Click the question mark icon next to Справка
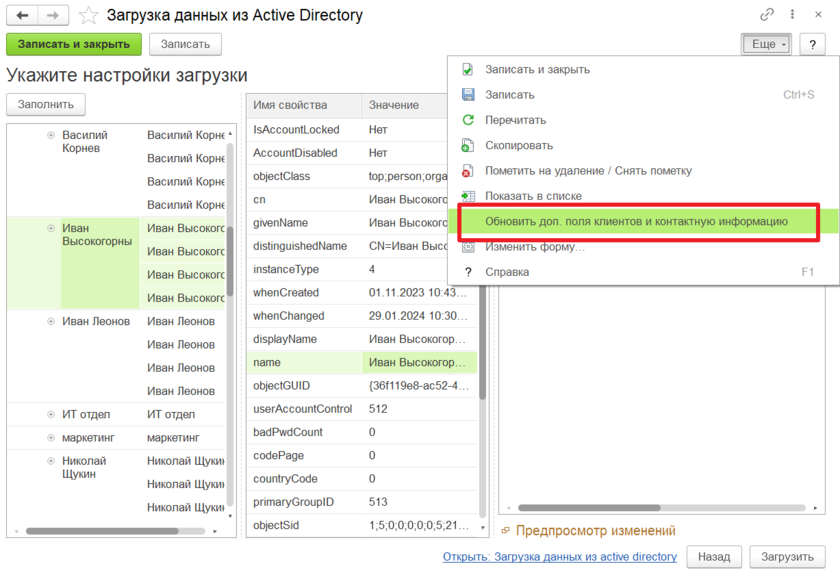Screen dimensions: 840x577 point(467,272)
